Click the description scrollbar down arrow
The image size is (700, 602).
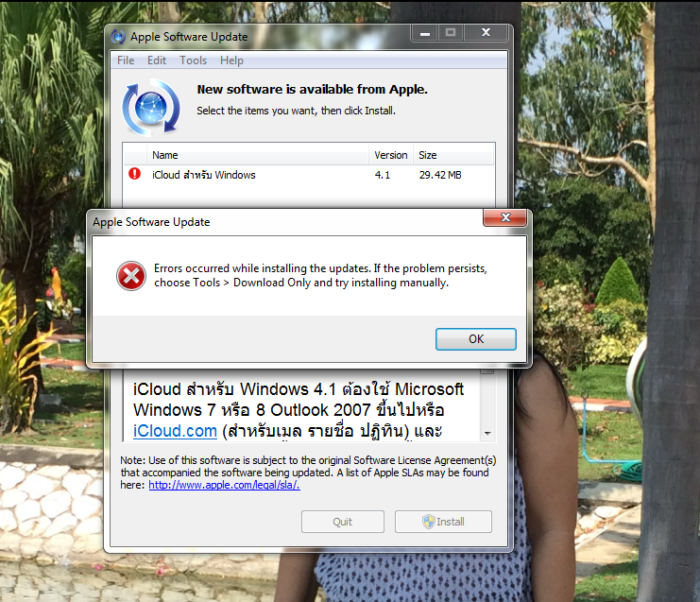coord(487,433)
